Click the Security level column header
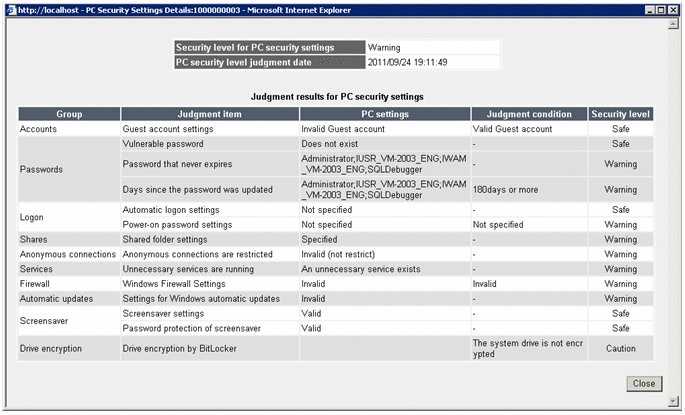The image size is (685, 415). pyautogui.click(x=620, y=114)
